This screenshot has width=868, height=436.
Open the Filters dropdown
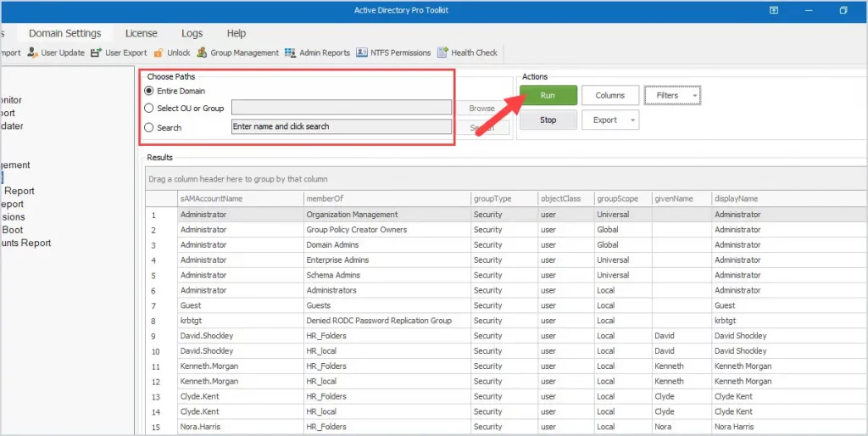click(672, 95)
